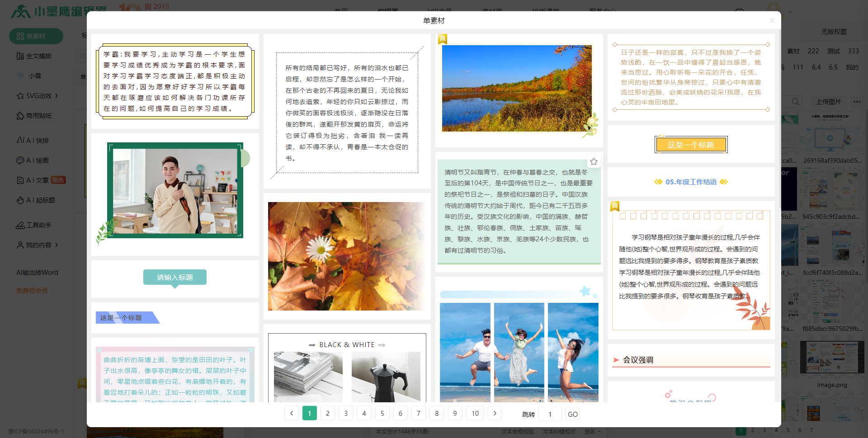Select page 2 in pagination

pos(328,413)
